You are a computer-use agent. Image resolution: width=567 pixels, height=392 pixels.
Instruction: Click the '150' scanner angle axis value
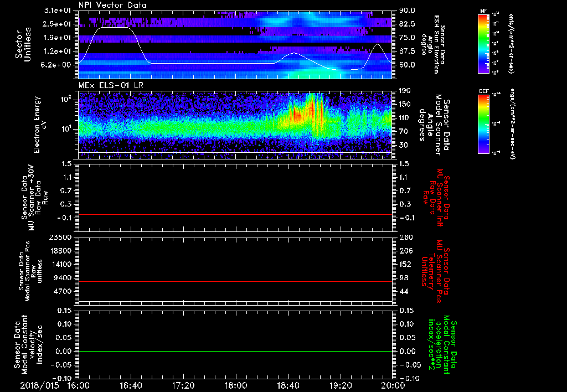[x=405, y=104]
